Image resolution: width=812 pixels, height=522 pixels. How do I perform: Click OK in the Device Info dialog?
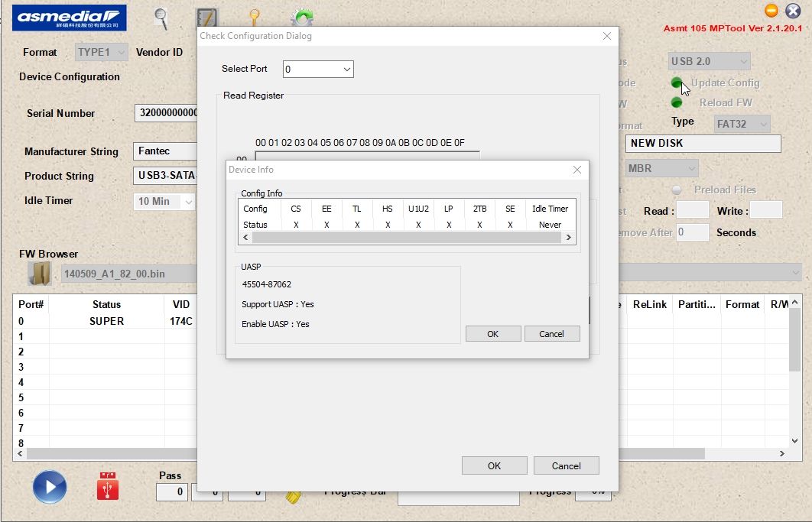coord(493,334)
